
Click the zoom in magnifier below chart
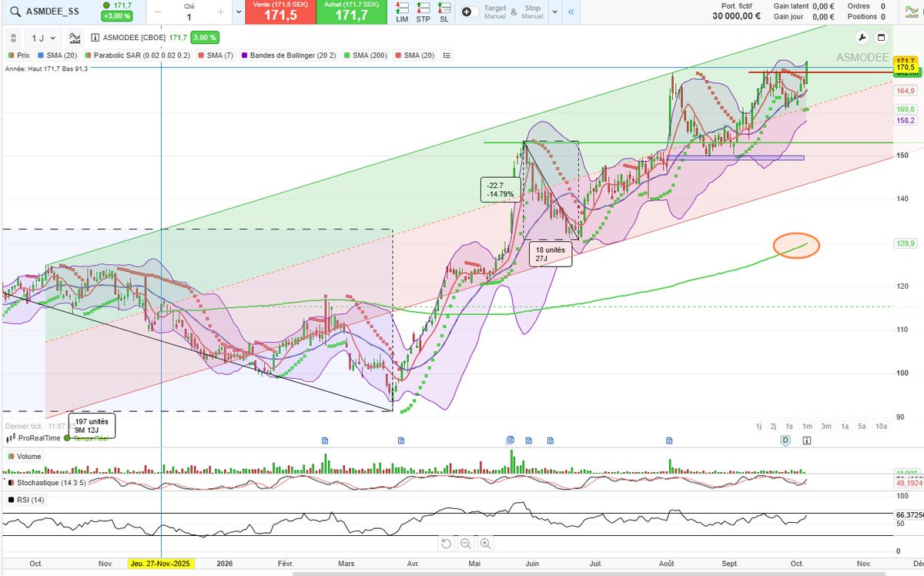485,544
